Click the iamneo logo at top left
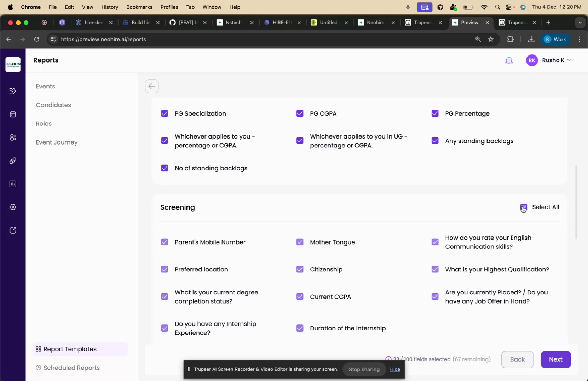This screenshot has width=588, height=381. (13, 64)
